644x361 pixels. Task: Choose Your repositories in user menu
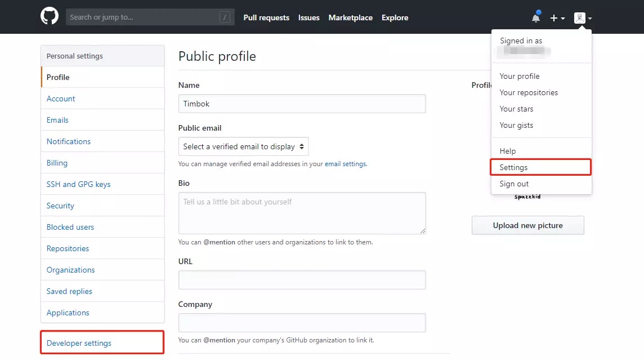tap(542, 92)
